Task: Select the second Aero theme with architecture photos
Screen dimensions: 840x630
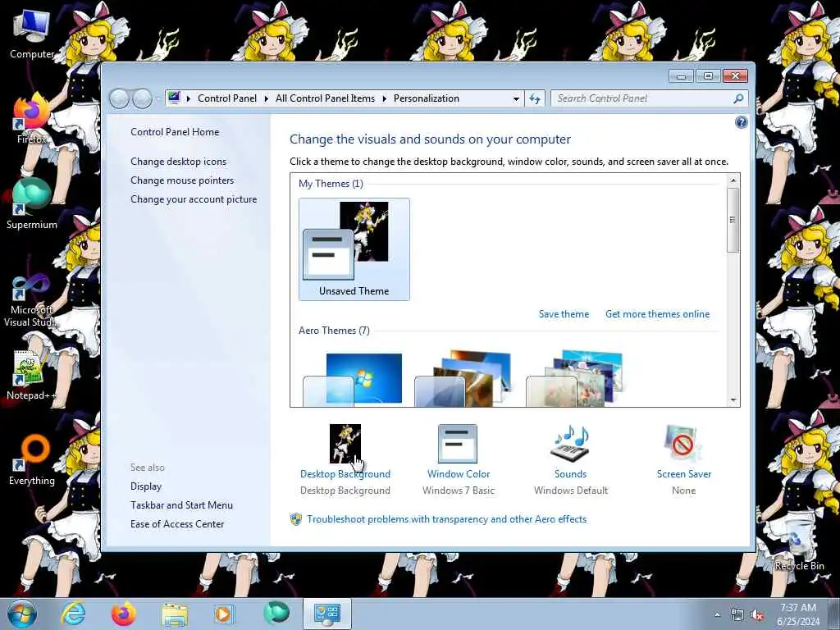Action: tap(464, 379)
